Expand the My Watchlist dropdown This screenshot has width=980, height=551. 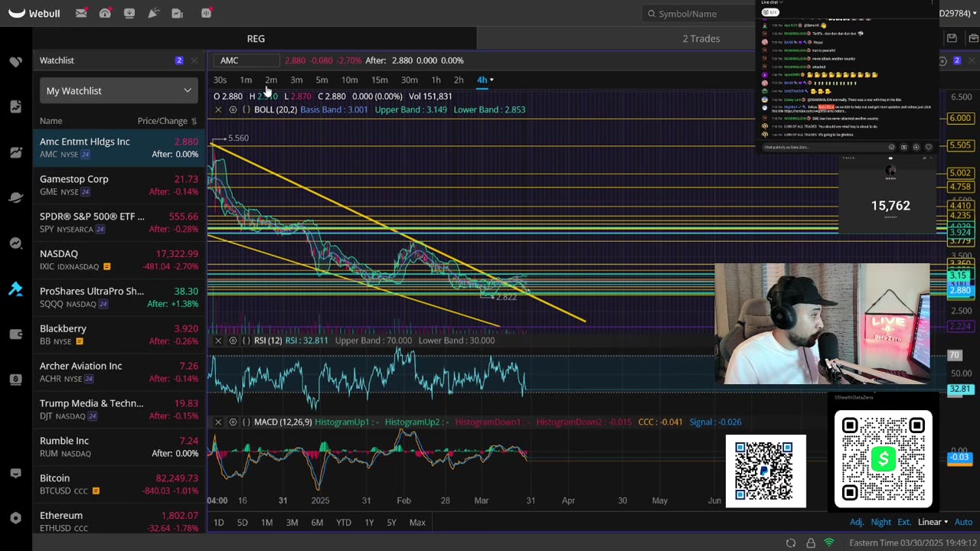pos(119,90)
